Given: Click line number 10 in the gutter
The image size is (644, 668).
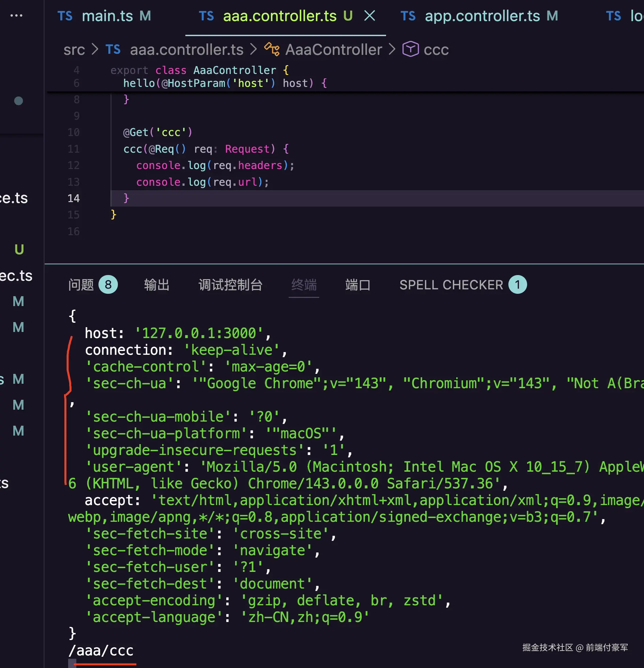Looking at the screenshot, I should click(74, 132).
